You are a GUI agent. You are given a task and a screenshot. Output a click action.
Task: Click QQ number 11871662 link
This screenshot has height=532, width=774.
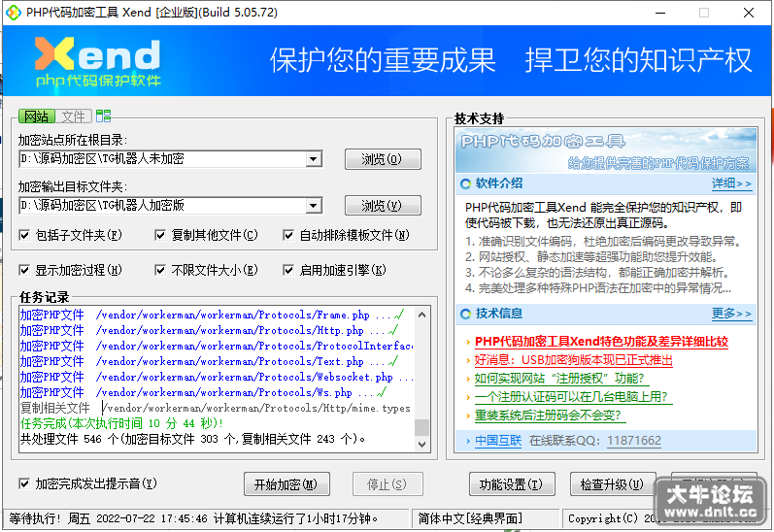pos(634,440)
